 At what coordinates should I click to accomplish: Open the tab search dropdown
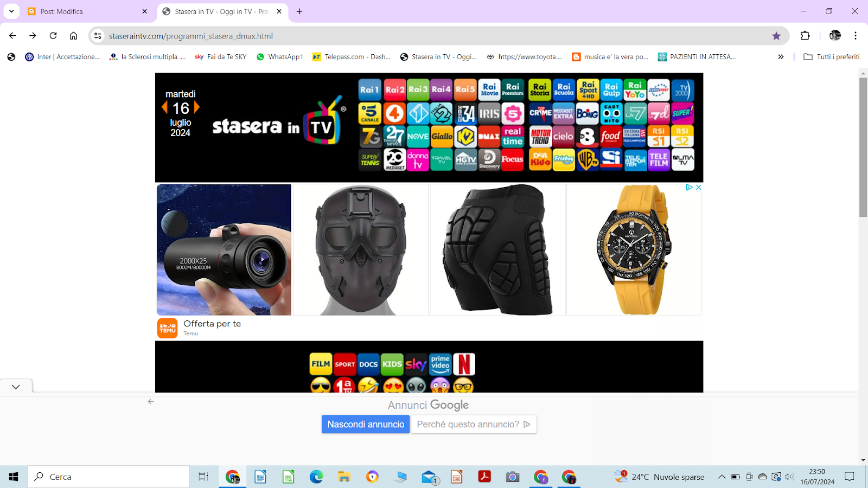(x=11, y=11)
